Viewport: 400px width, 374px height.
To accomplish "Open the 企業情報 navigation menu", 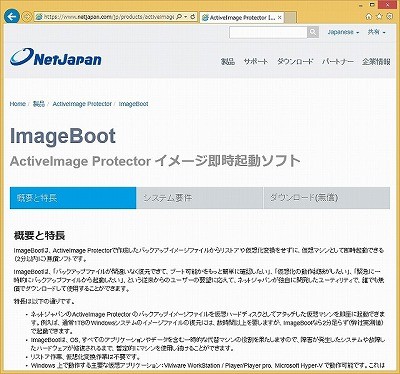I will point(376,62).
